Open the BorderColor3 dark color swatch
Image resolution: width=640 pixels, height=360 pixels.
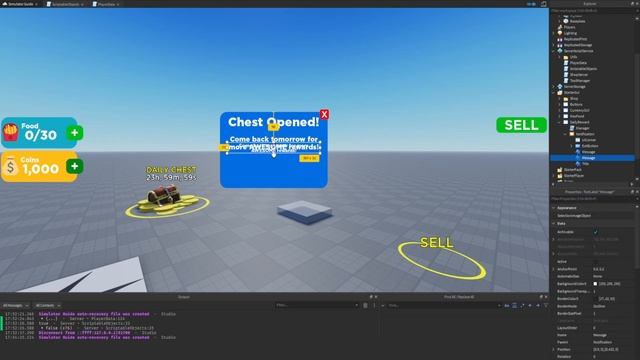[596, 299]
